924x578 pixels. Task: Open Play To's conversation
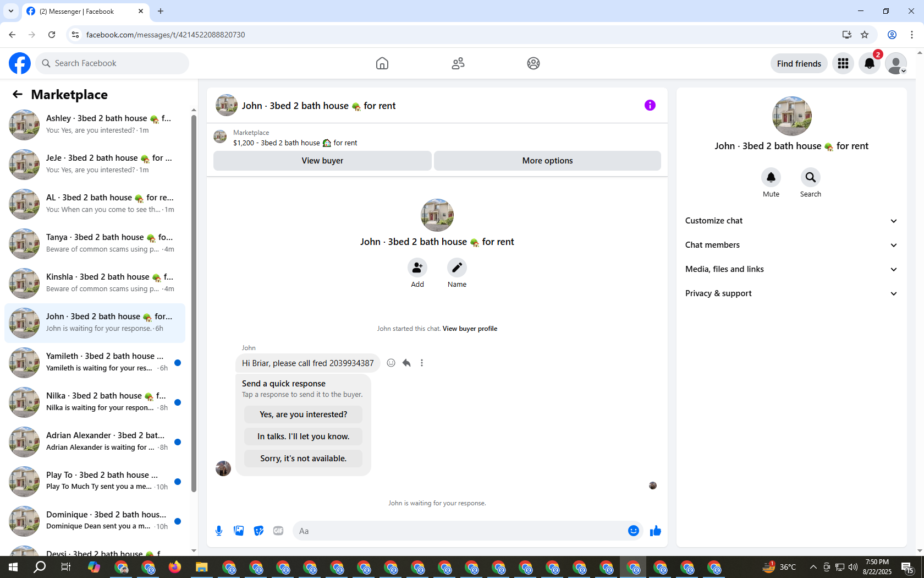click(95, 482)
